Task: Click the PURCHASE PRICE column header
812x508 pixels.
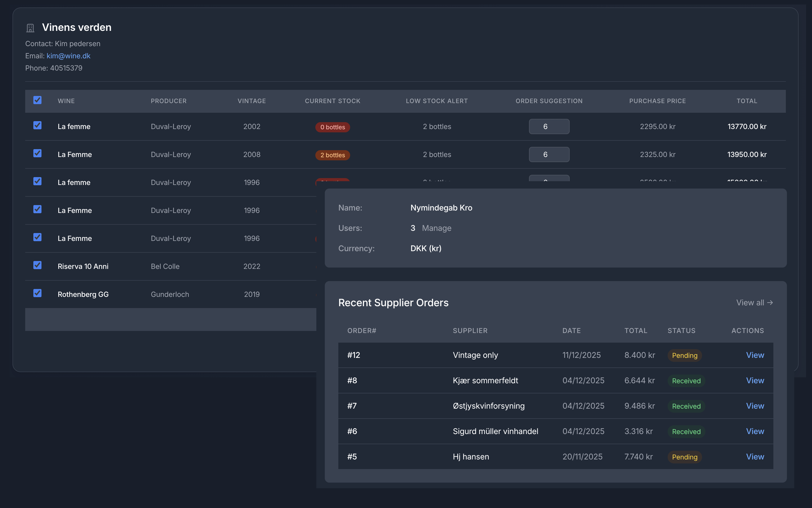Action: 657,101
